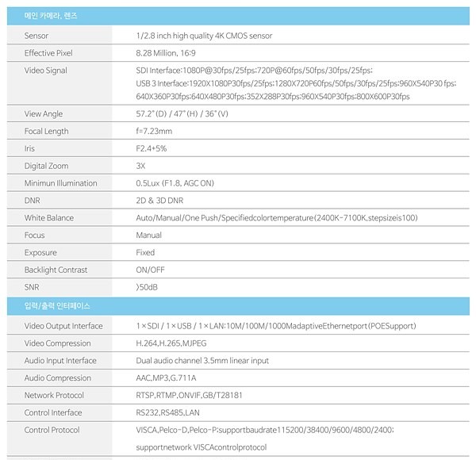Select the 'Effective Pixel' label
Screen dimensions: 476x460
point(48,53)
